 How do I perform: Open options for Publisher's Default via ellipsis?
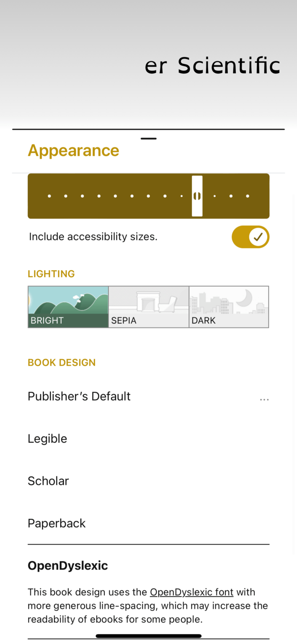pos(264,399)
